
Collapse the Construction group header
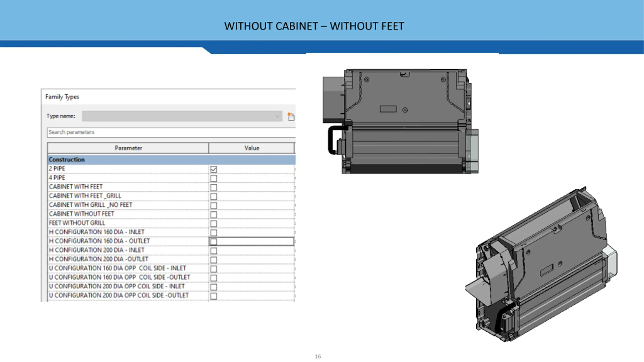pos(171,160)
